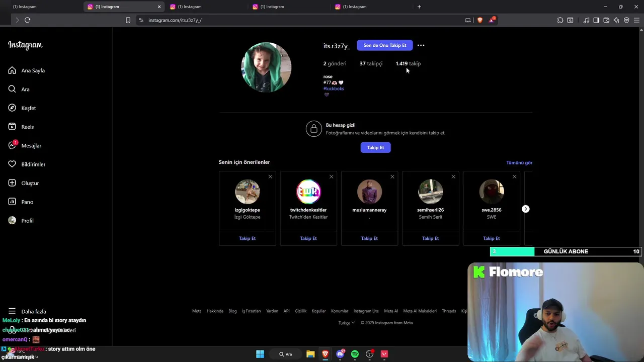Open swe.2856 avatar thumbnail
The image size is (644, 362).
[492, 192]
